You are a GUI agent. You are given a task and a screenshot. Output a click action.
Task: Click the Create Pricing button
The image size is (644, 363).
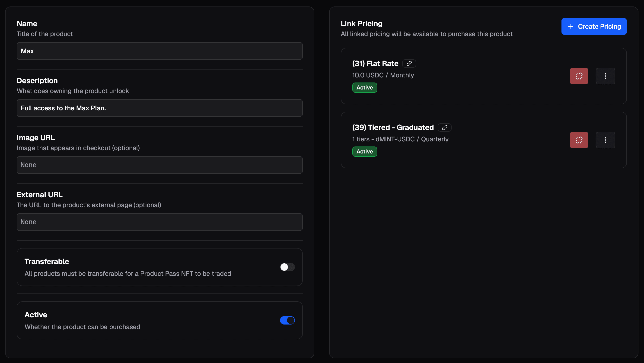coord(594,26)
